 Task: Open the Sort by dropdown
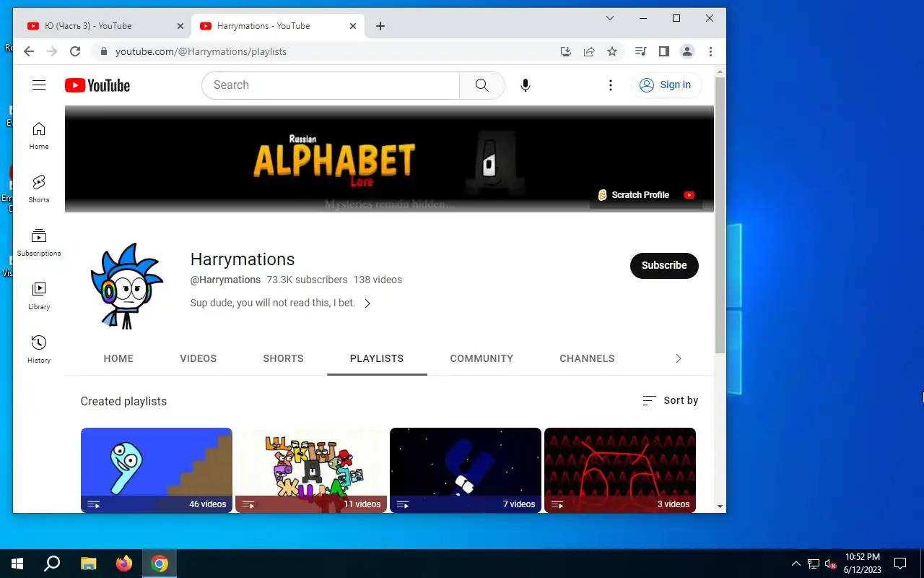(671, 400)
